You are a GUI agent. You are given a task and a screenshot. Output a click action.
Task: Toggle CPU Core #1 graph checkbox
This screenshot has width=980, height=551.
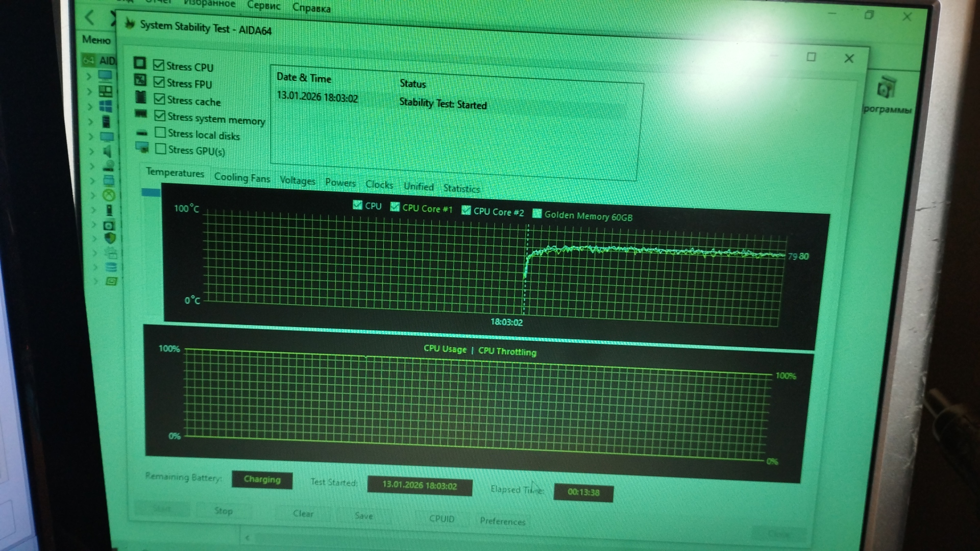395,207
